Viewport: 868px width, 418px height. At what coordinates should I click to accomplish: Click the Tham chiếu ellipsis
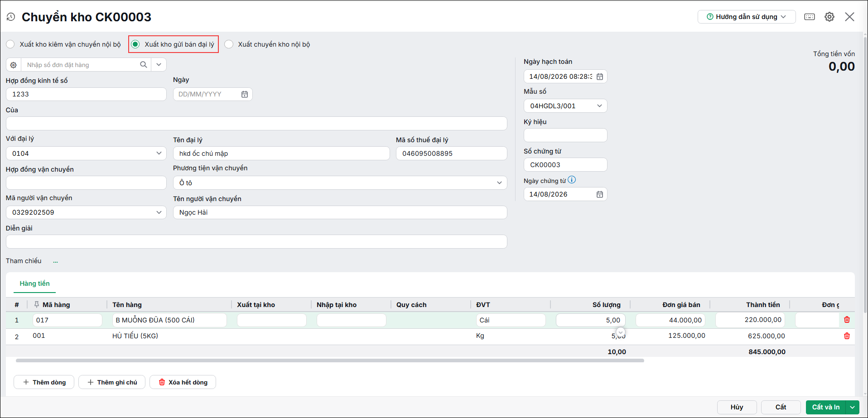(x=55, y=261)
